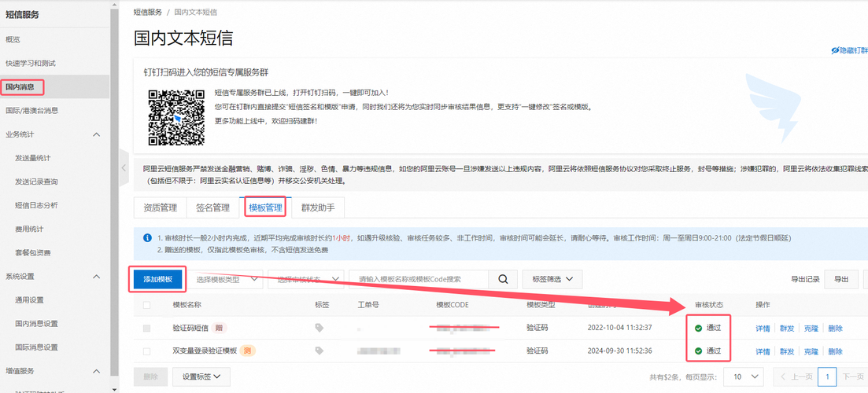Click 详情 for 双变量登录验证模板 row

click(x=763, y=351)
